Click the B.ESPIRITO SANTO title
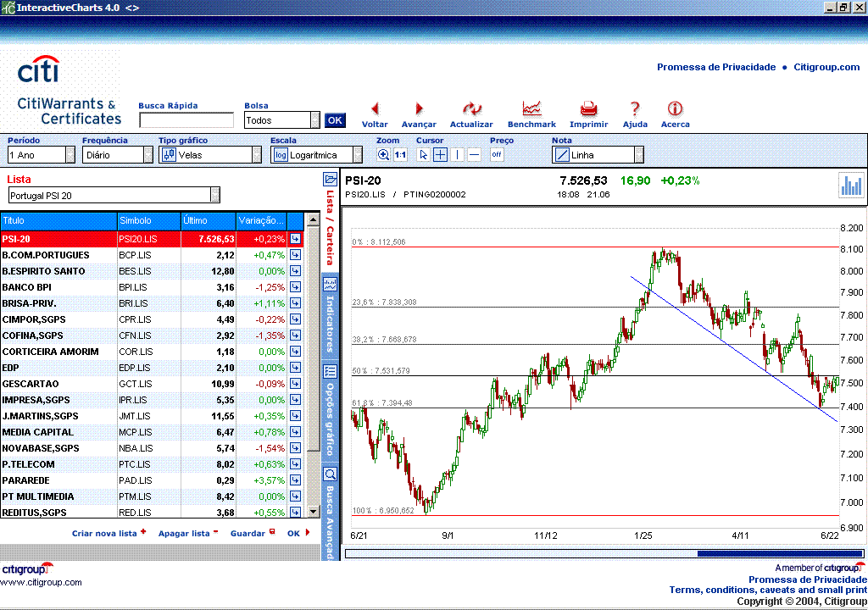This screenshot has height=610, width=868. (x=44, y=271)
